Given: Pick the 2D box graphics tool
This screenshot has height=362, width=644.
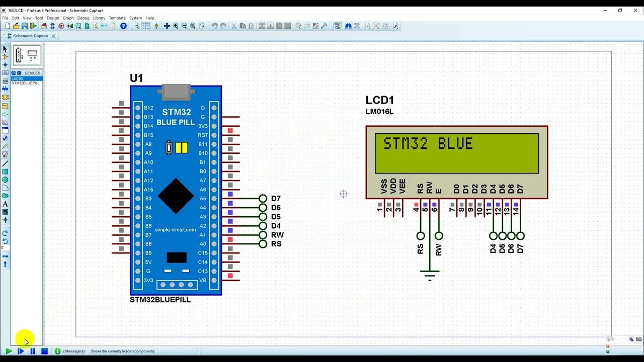Looking at the screenshot, I should 5,171.
